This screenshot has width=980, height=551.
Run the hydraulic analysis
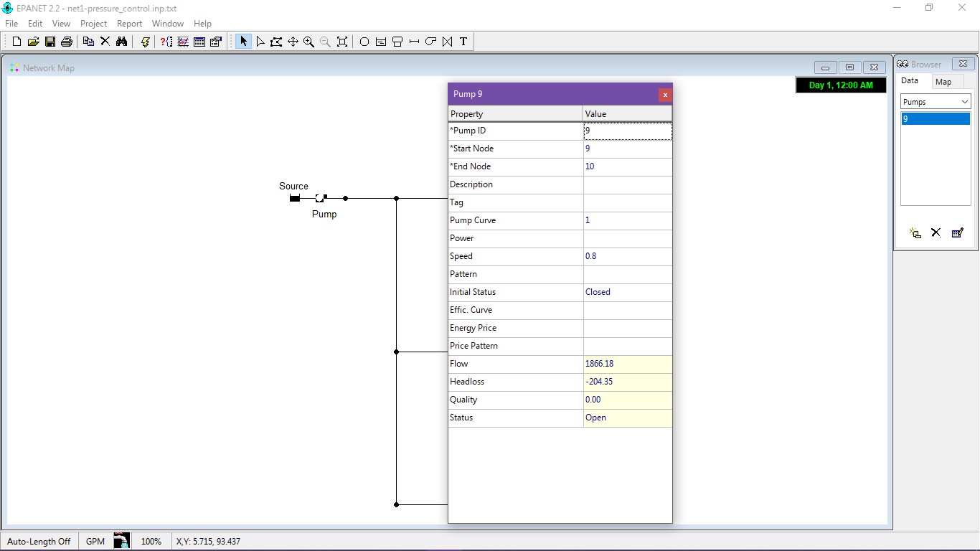click(x=145, y=41)
